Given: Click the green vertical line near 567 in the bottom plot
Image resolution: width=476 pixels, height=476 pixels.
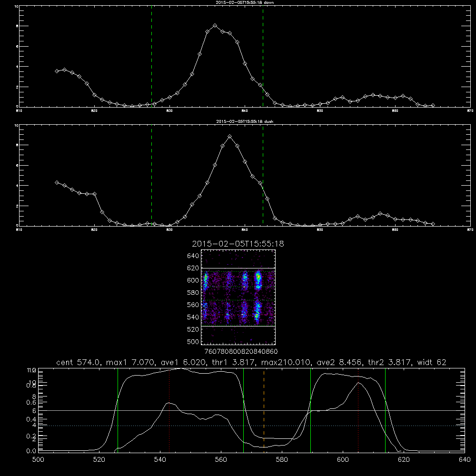Looking at the screenshot, I should (243, 410).
